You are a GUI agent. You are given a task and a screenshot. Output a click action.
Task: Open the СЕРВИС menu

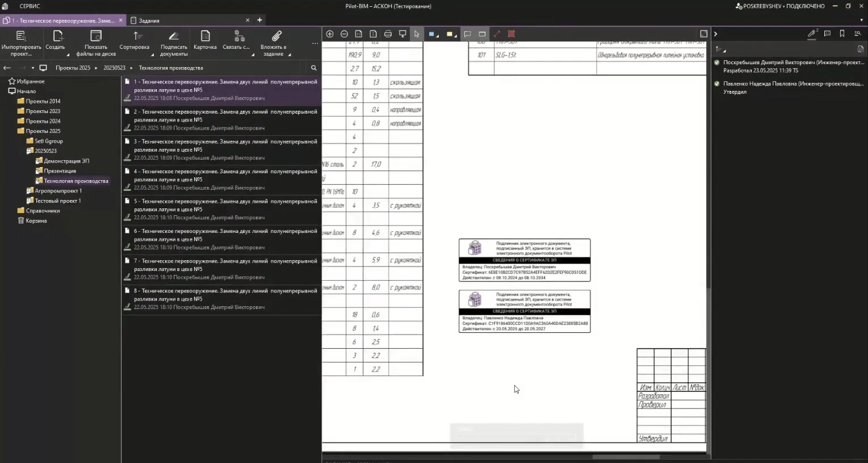pos(30,6)
